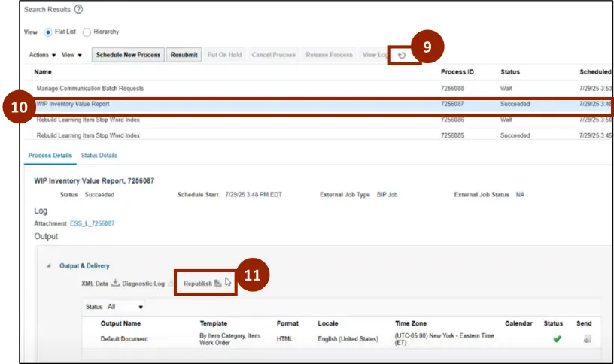The image size is (614, 364).
Task: Open the Search Results help icon
Action: point(78,9)
